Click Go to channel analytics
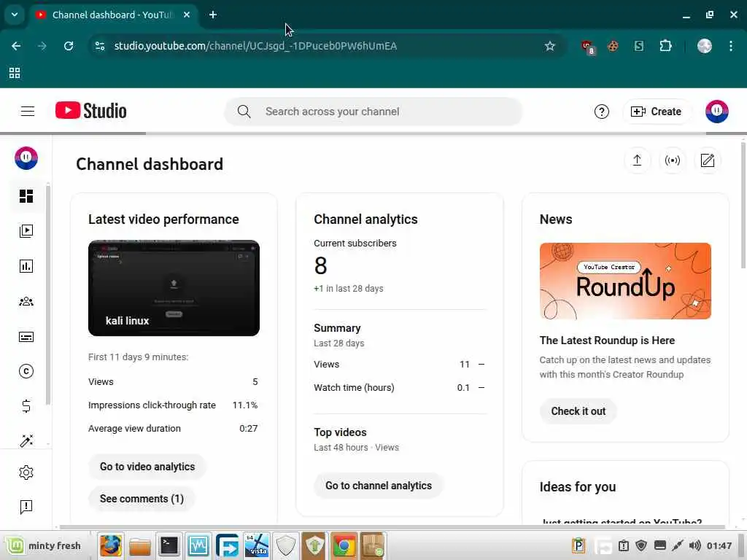 pyautogui.click(x=379, y=486)
